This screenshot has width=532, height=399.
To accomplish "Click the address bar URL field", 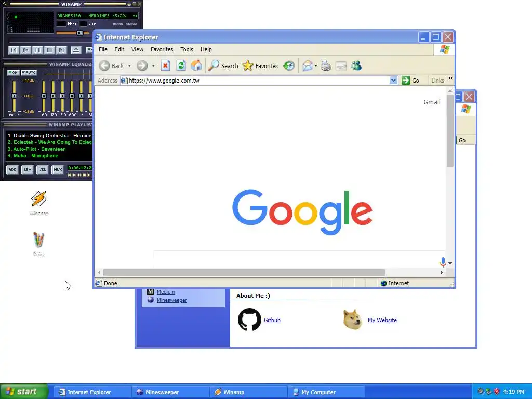I will coord(259,81).
